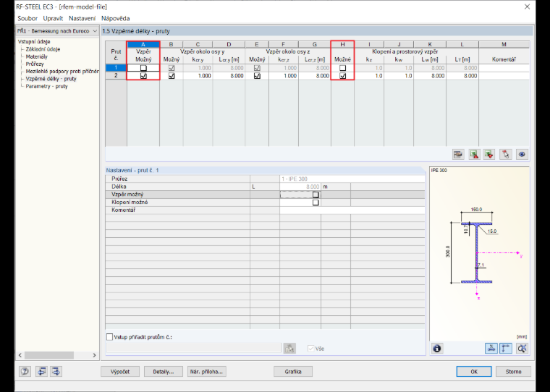Enable column H Možné checkbox for member 1
This screenshot has height=392, width=550.
pos(343,68)
